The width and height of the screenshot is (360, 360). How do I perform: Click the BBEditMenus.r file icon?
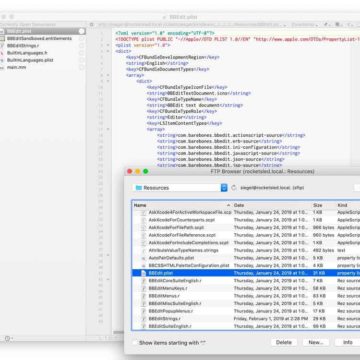coord(143,296)
